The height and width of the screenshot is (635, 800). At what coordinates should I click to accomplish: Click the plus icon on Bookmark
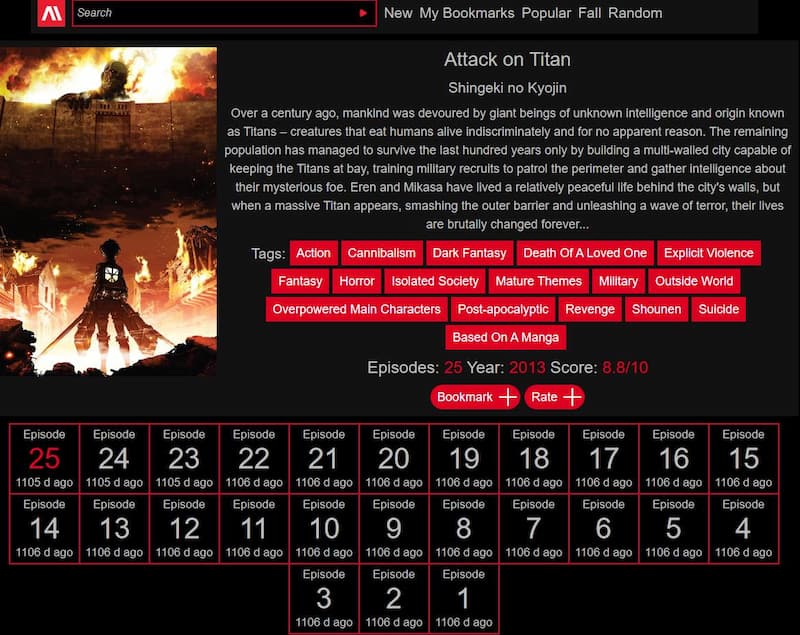[508, 397]
